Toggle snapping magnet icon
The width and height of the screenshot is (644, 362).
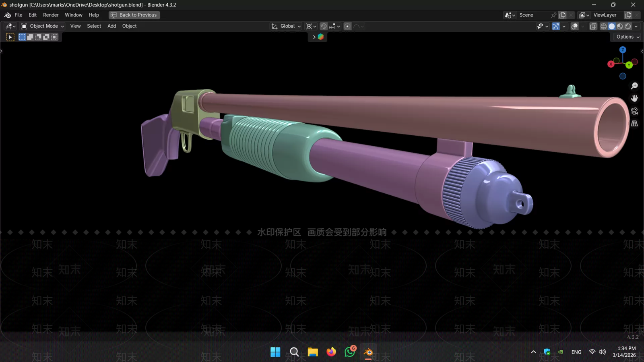324,26
